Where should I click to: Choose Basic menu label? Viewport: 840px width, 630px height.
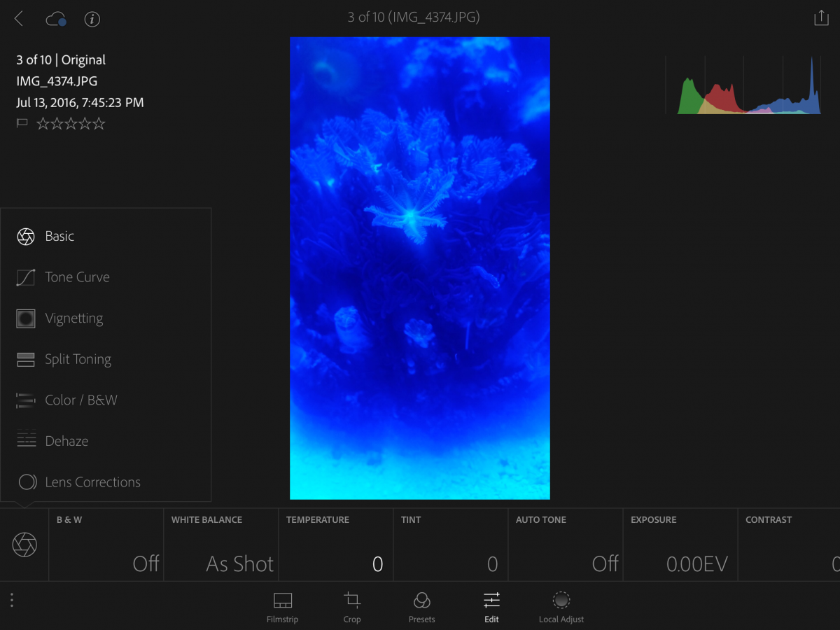click(59, 237)
